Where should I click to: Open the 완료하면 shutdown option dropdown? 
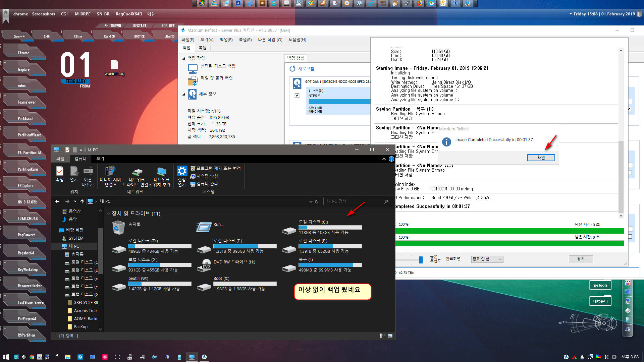click(487, 259)
